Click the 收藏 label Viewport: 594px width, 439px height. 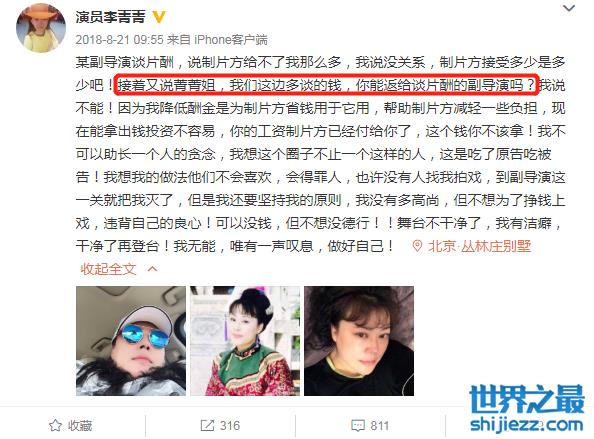coord(80,425)
